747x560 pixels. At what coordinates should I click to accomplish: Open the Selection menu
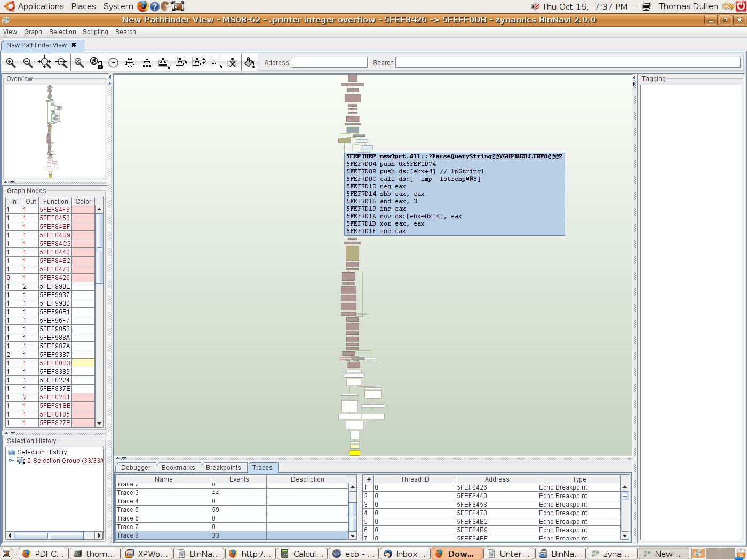click(x=62, y=32)
